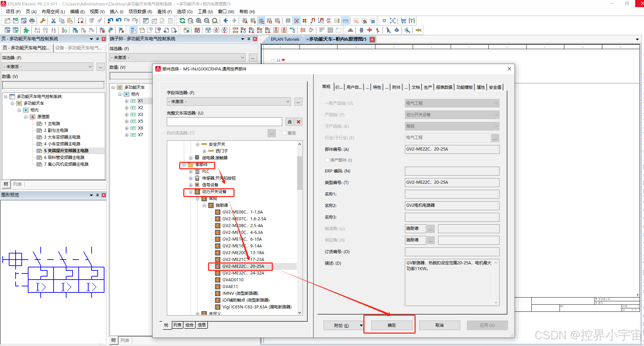Click ellipsis button next to 字段筛选器
The height and width of the screenshot is (346, 644).
tap(298, 102)
